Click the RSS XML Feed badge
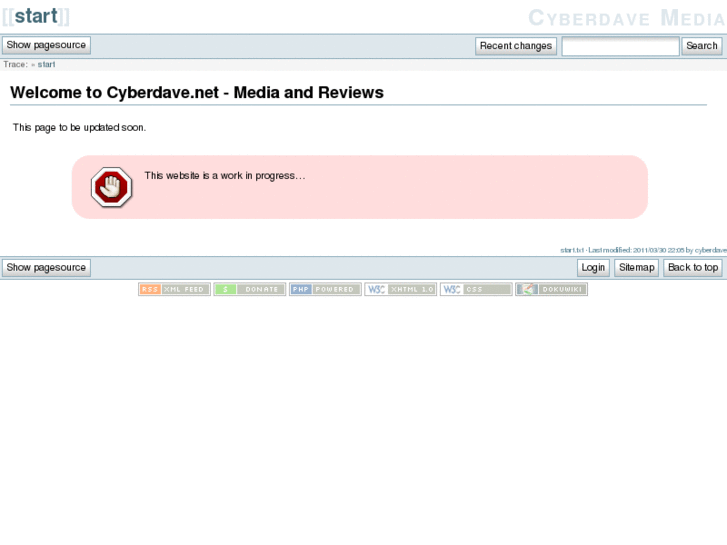Image resolution: width=727 pixels, height=545 pixels. (x=174, y=289)
